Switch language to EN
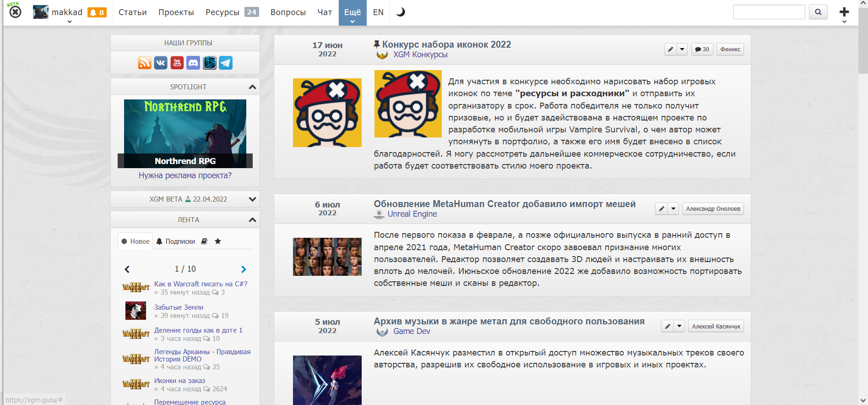 (x=378, y=12)
